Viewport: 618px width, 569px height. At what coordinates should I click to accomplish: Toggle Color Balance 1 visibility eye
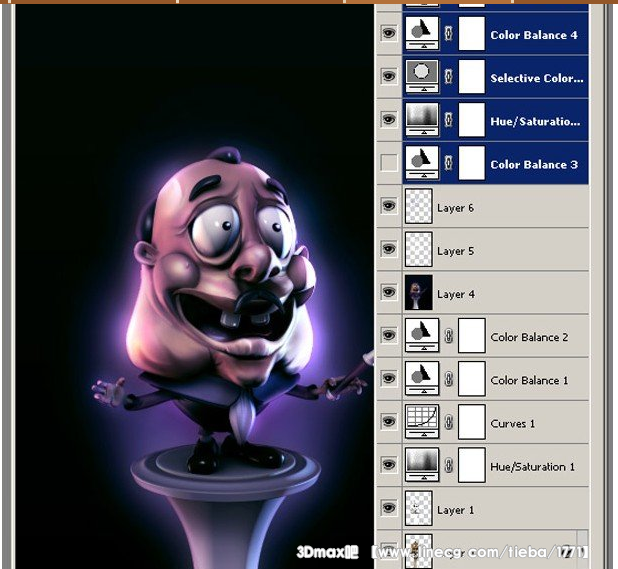[389, 378]
